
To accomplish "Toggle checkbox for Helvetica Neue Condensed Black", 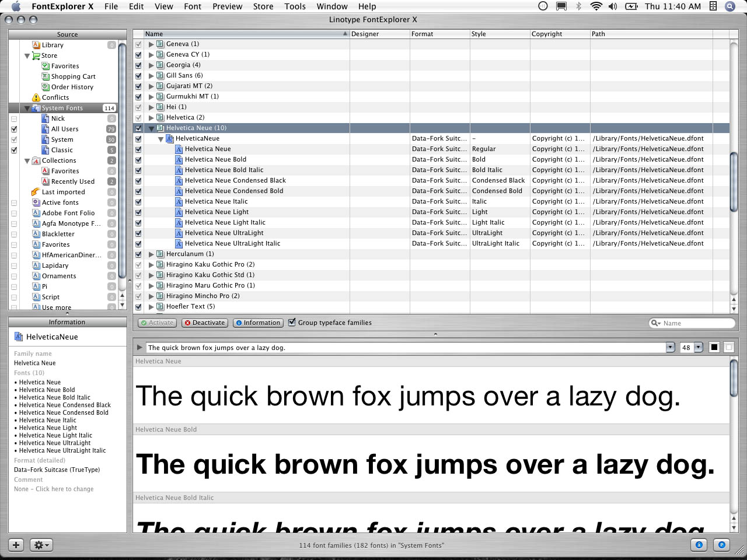I will pos(138,181).
